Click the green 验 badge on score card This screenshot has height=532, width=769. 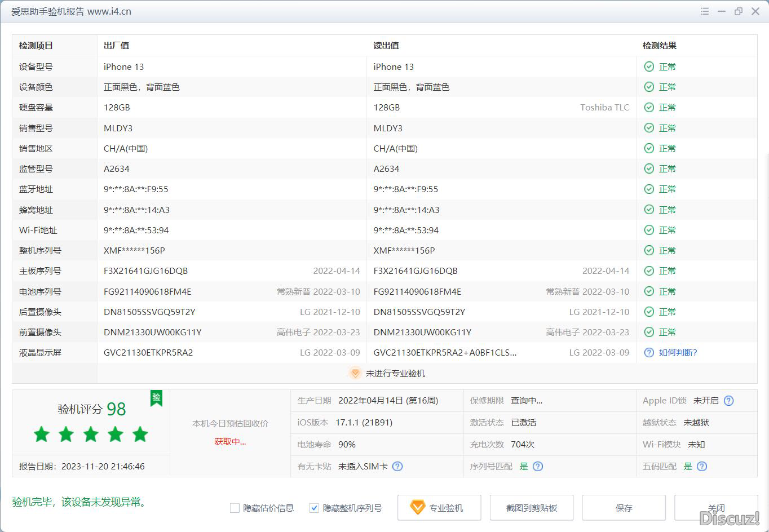pyautogui.click(x=156, y=397)
